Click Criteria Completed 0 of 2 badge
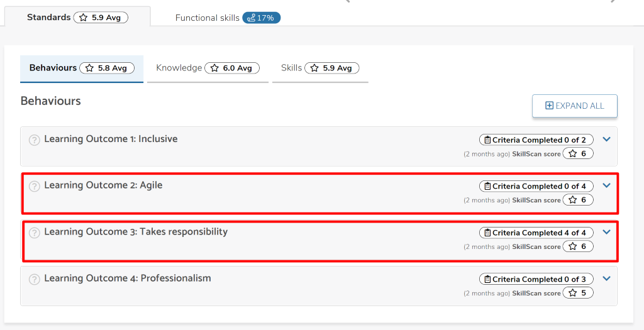 tap(536, 140)
